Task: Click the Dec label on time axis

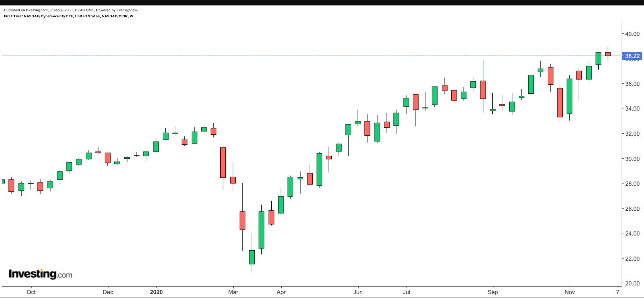Action: click(x=108, y=292)
